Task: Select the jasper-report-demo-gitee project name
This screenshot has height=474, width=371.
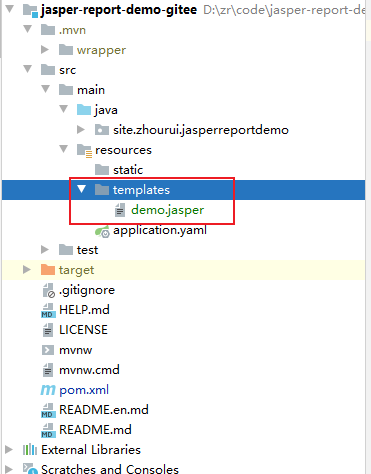Action: 119,10
